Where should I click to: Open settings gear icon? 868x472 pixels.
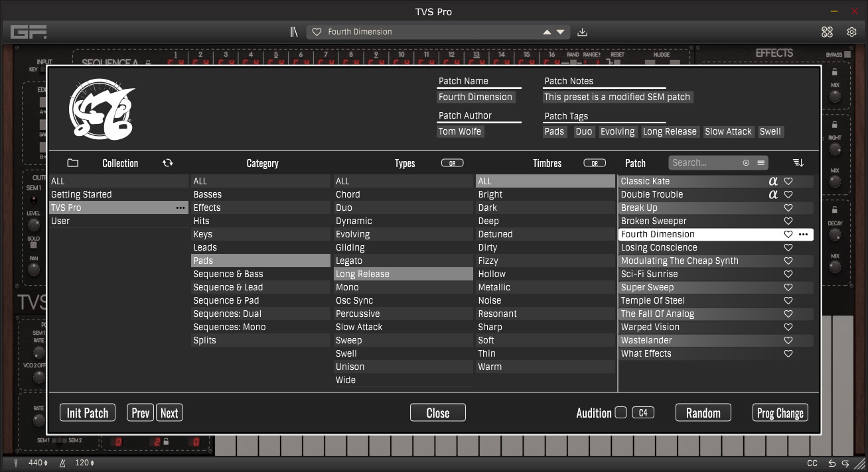(x=851, y=32)
